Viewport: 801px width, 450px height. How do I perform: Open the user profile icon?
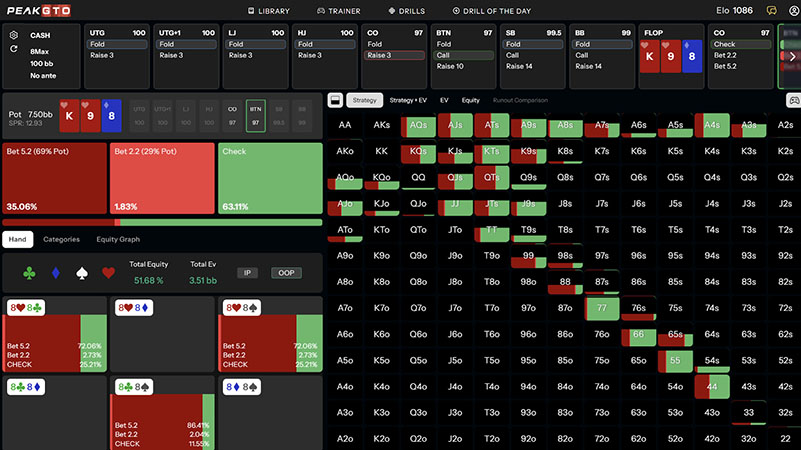coord(790,11)
